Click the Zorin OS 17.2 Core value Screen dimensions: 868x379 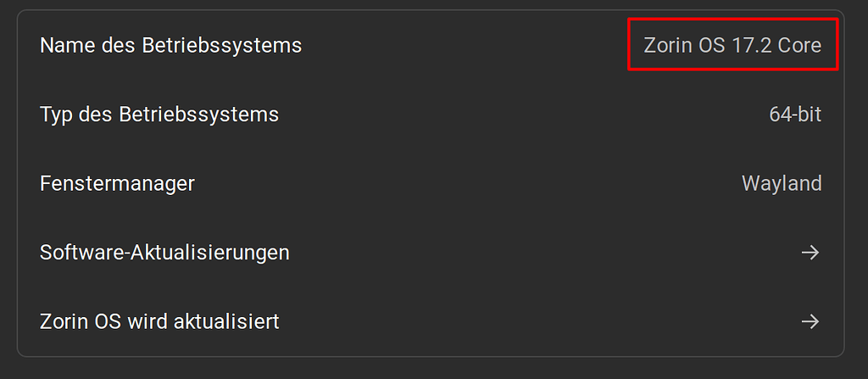pos(732,46)
